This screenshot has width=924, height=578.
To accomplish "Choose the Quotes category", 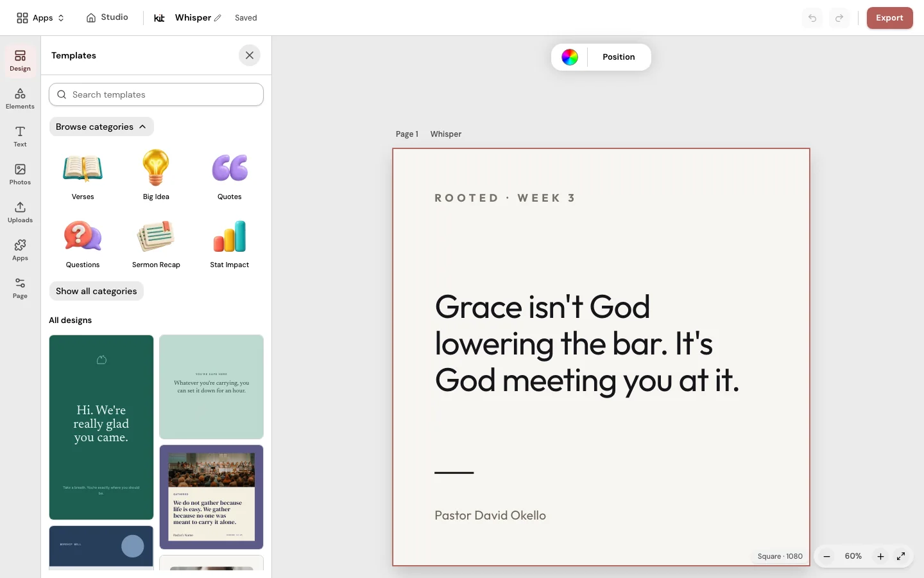I will 230,175.
